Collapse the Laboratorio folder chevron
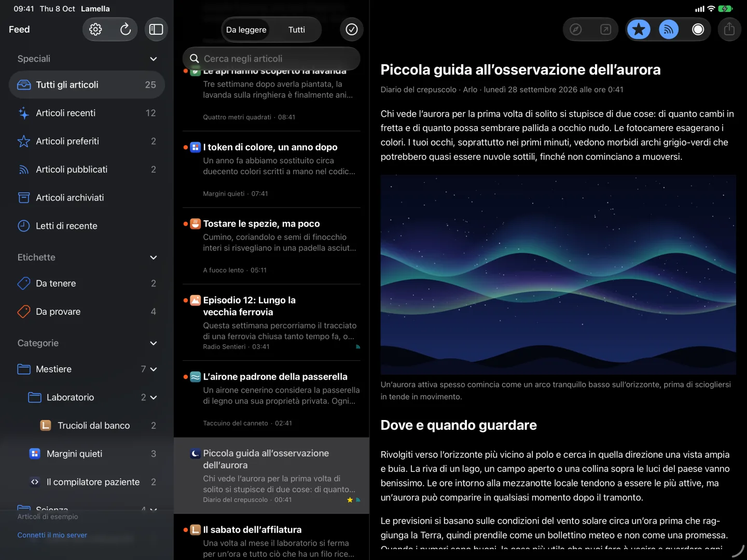The width and height of the screenshot is (747, 560). click(x=154, y=397)
